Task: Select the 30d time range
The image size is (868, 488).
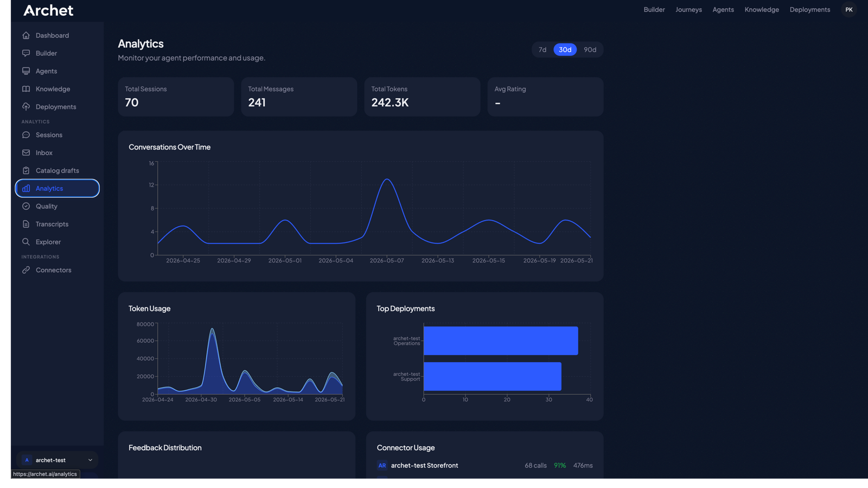Action: [565, 50]
